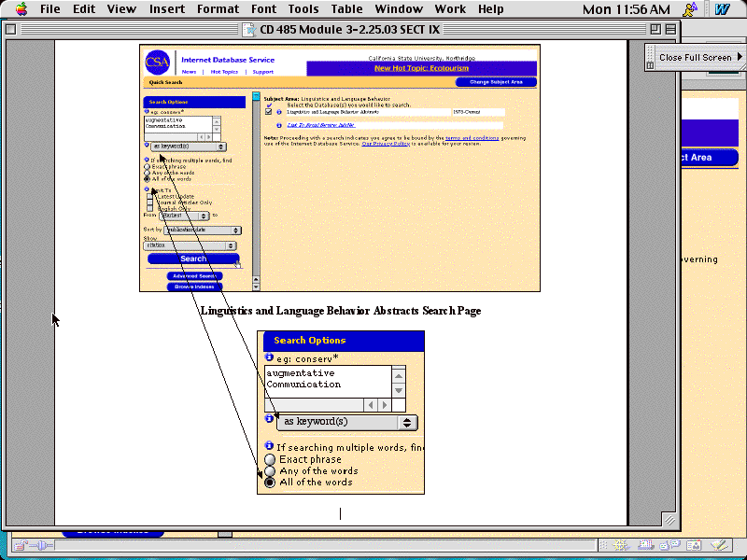The width and height of the screenshot is (747, 560).
Task: Click New Hot Topic: Ecotourism link
Action: 422,68
